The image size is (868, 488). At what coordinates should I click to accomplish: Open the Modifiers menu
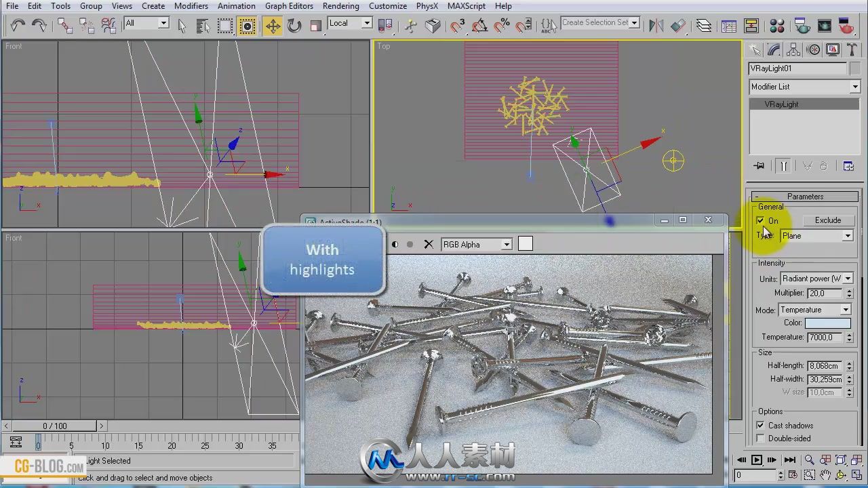[x=191, y=6]
